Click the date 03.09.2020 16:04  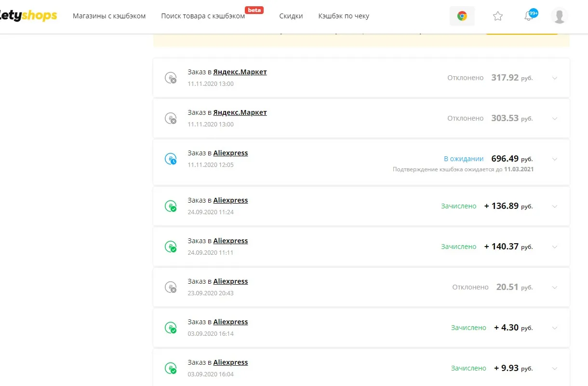click(211, 374)
